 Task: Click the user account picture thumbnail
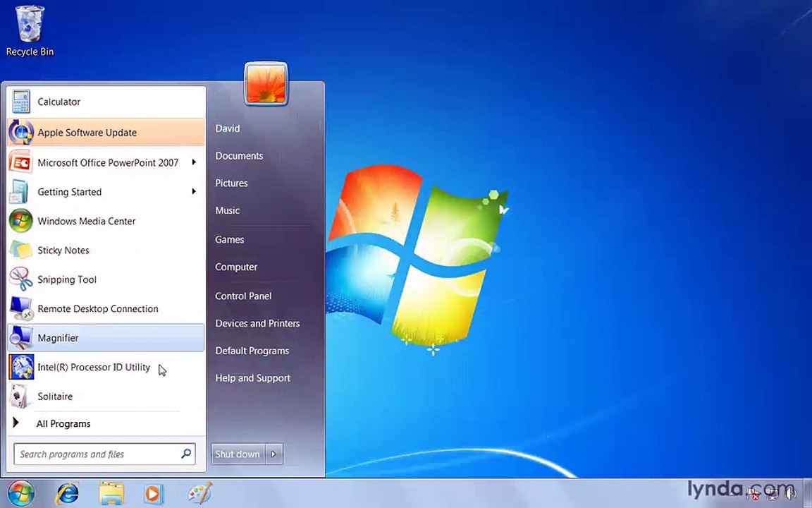(266, 84)
